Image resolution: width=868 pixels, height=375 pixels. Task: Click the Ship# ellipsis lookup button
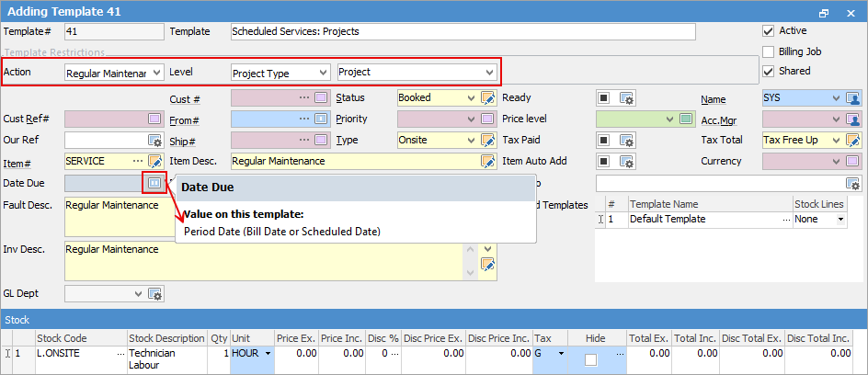point(304,140)
